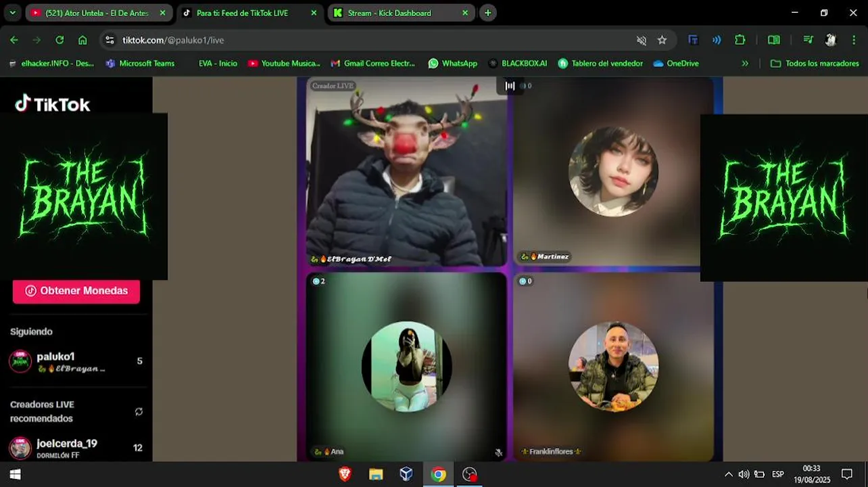Open the clock and calendar flyout
This screenshot has height=487, width=868.
click(x=812, y=474)
